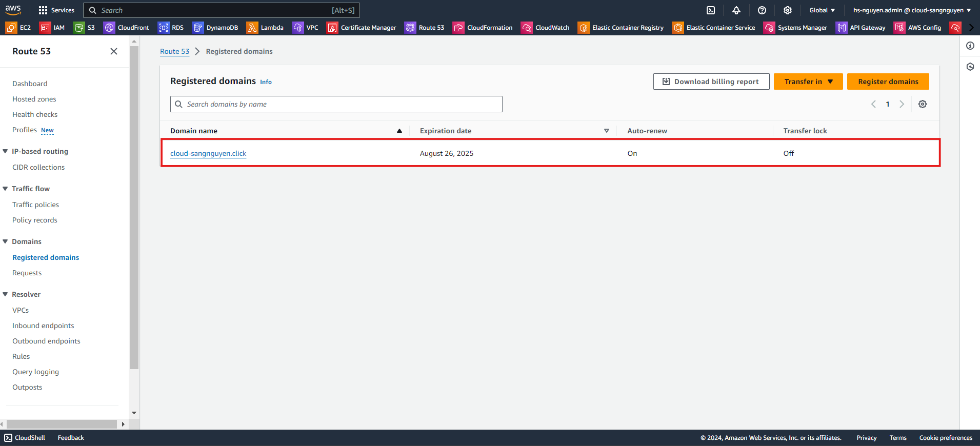Open CloudShell icon in top navigation bar

pyautogui.click(x=711, y=10)
